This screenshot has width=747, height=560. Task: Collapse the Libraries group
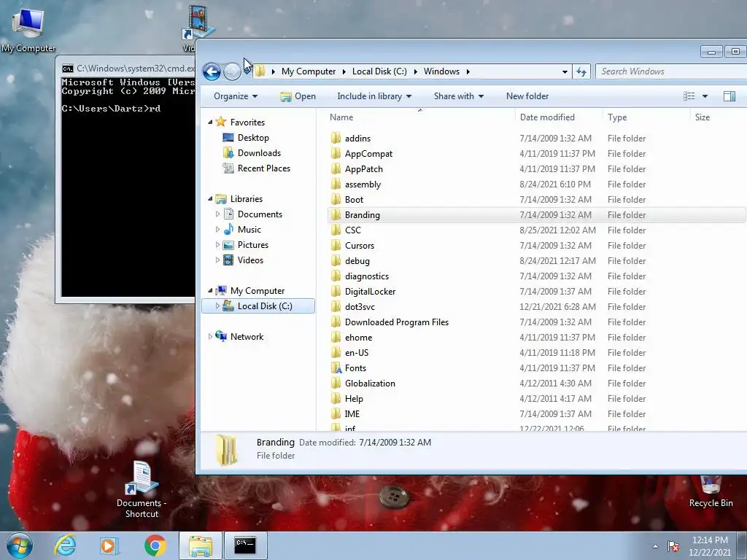click(x=210, y=199)
